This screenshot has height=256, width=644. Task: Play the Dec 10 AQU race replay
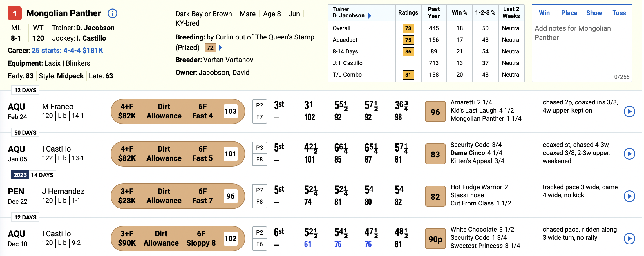point(629,239)
